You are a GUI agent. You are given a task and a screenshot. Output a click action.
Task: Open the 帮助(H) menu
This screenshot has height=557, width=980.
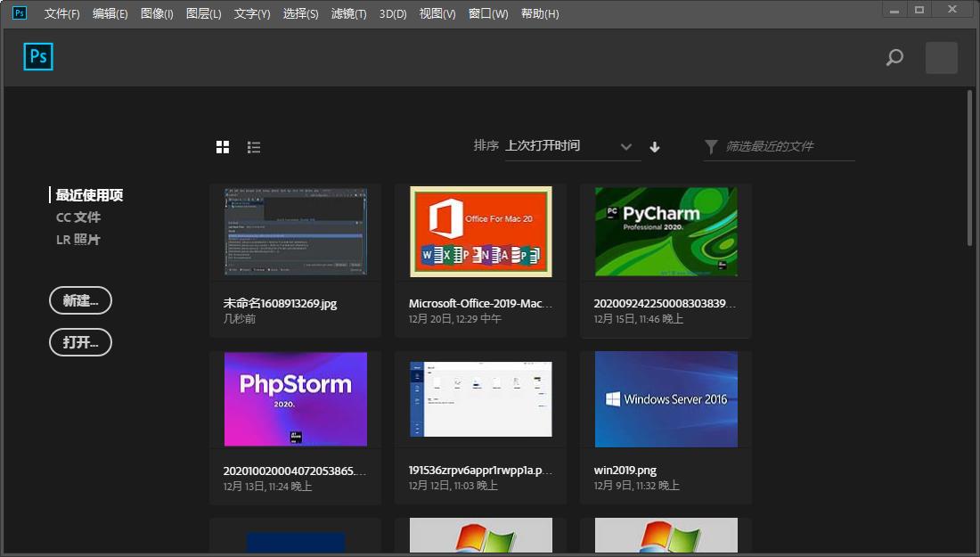pos(540,13)
